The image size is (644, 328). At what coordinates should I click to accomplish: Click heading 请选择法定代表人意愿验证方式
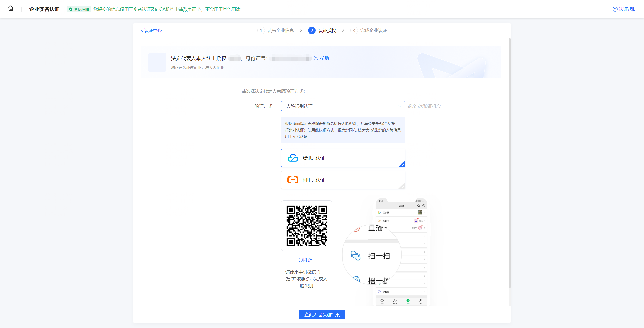pos(273,91)
